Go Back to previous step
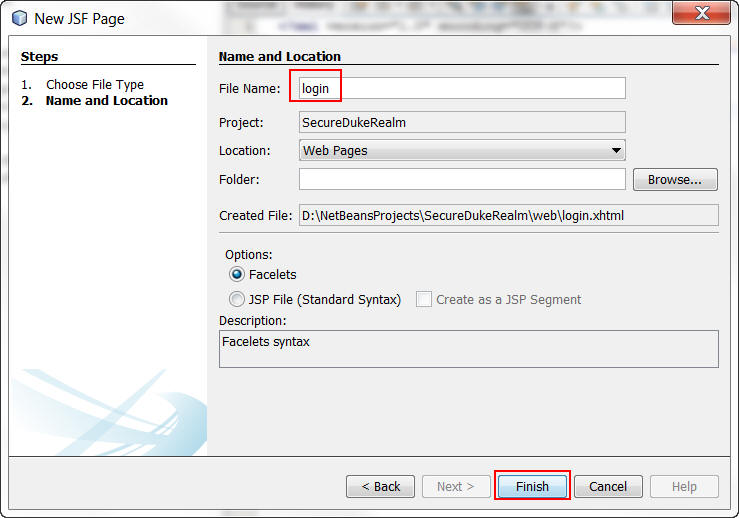Screen dimensions: 739x518 click(x=380, y=487)
